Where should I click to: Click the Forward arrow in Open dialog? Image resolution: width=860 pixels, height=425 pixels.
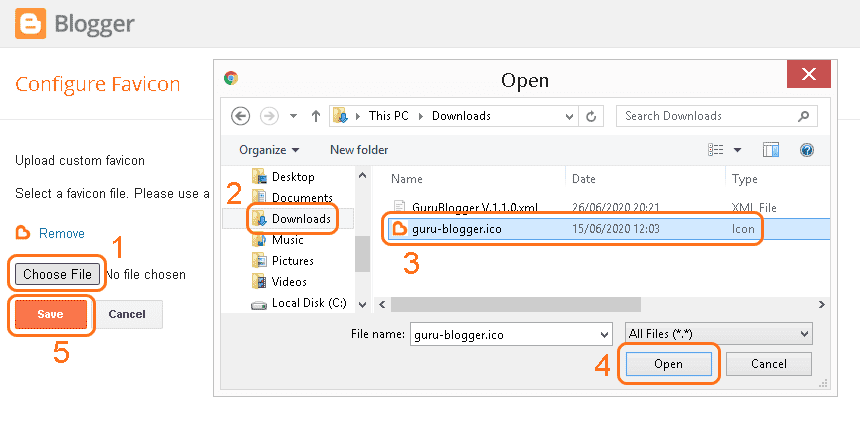pos(269,116)
